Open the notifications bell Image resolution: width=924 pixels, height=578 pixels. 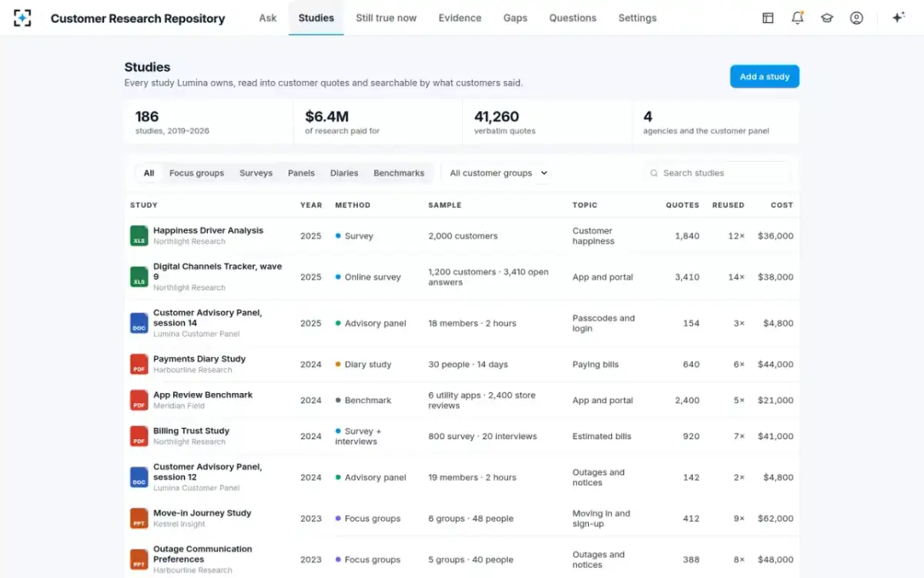pyautogui.click(x=798, y=18)
